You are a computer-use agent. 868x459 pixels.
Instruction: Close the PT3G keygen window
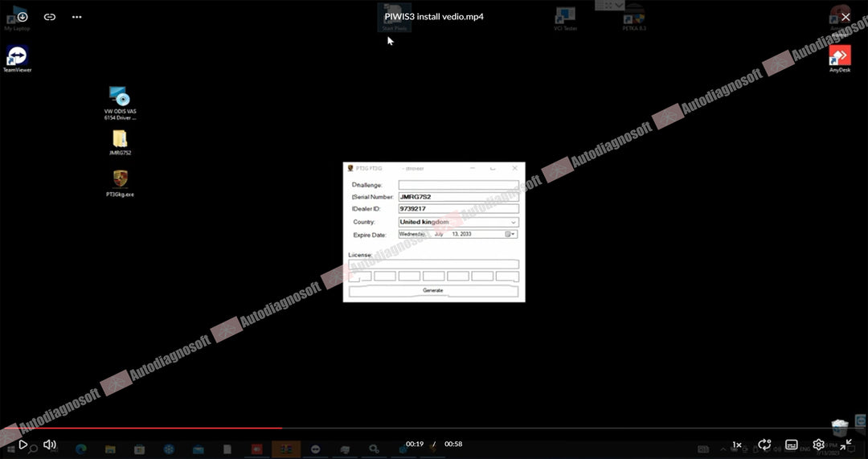515,168
